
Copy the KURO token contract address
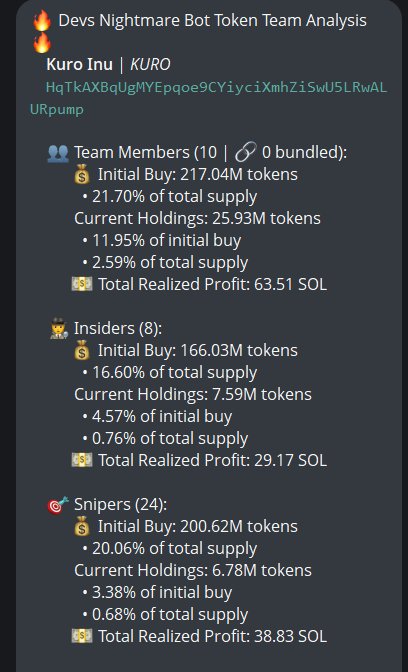coord(208,99)
